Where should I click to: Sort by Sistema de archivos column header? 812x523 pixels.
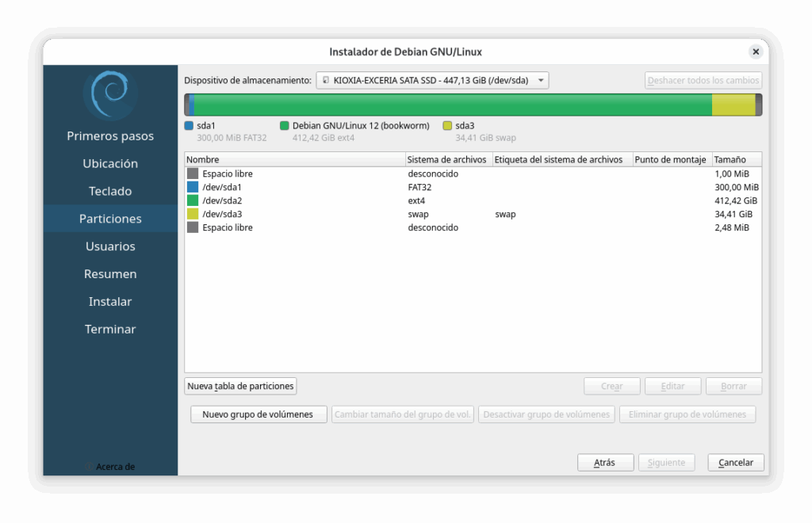449,159
